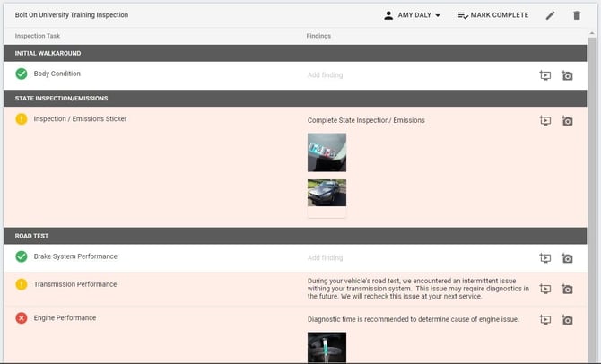The image size is (601, 364).
Task: Delete inspection using the trash icon
Action: [577, 15]
